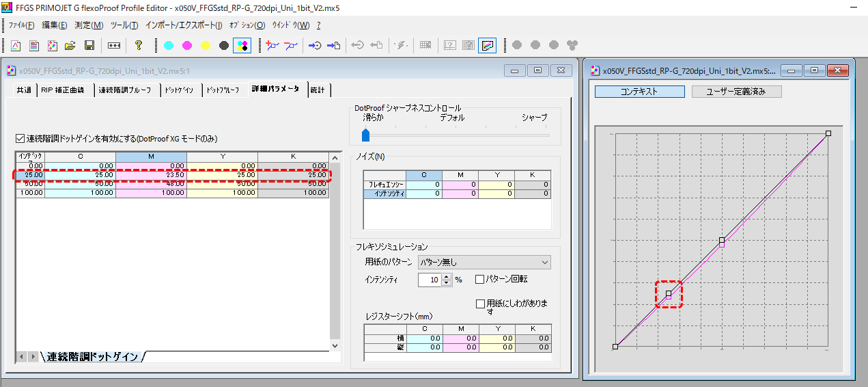Switch to the ドットプルーフ tab
The height and width of the screenshot is (387, 868).
click(x=224, y=90)
